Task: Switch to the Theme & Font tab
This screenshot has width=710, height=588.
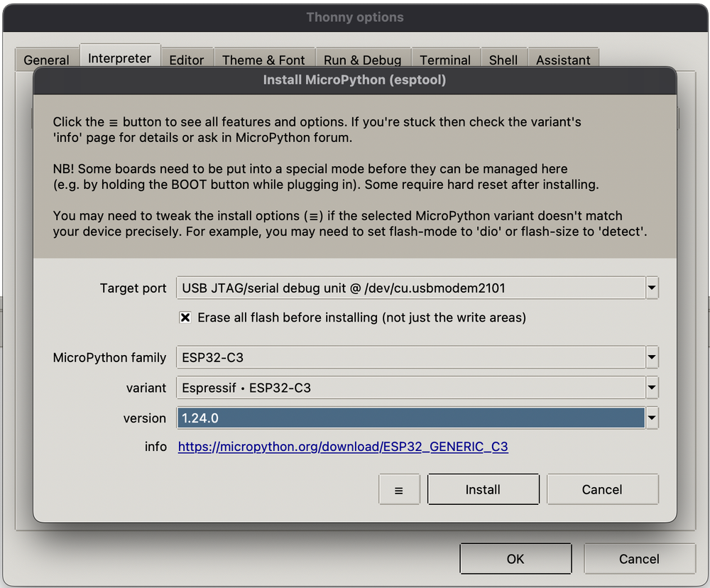Action: pyautogui.click(x=263, y=60)
